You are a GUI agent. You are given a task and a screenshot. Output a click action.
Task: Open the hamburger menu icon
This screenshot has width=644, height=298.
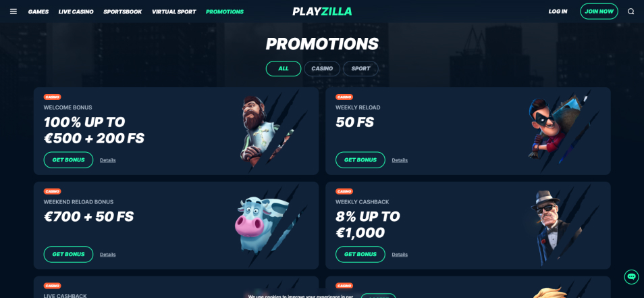coord(13,11)
